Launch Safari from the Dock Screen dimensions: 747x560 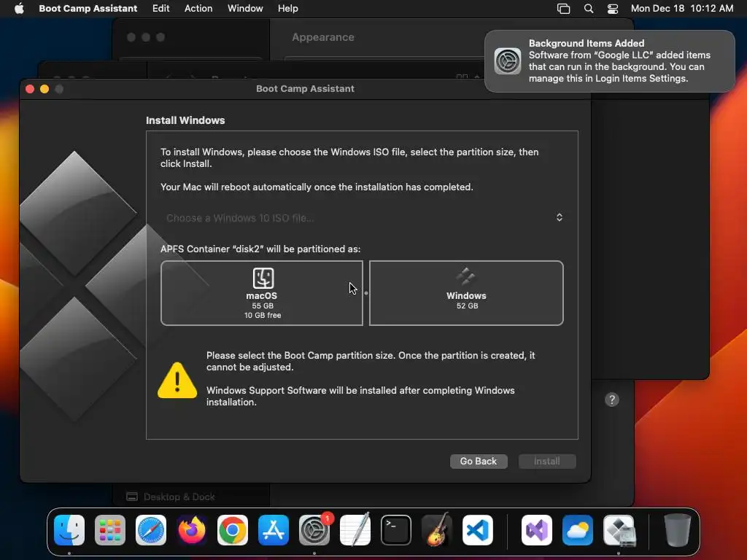coord(151,530)
